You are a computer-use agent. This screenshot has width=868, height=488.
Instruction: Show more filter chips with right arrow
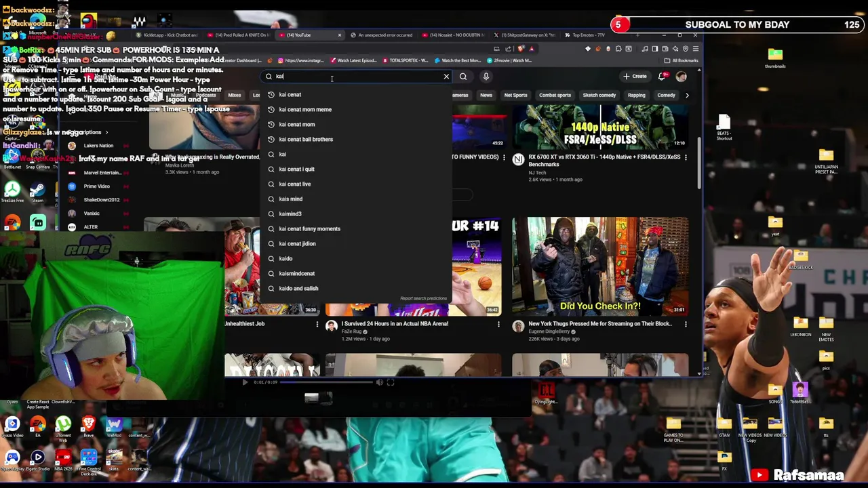[x=686, y=95]
